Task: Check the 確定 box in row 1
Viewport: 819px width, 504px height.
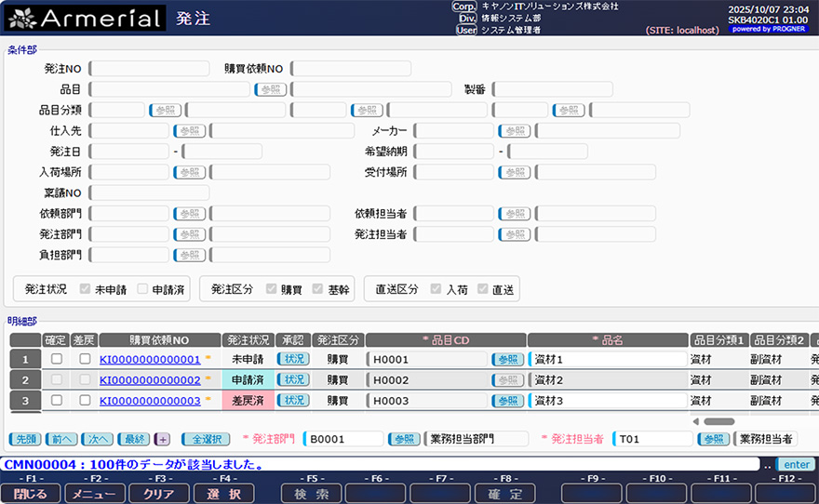Action: 57,358
